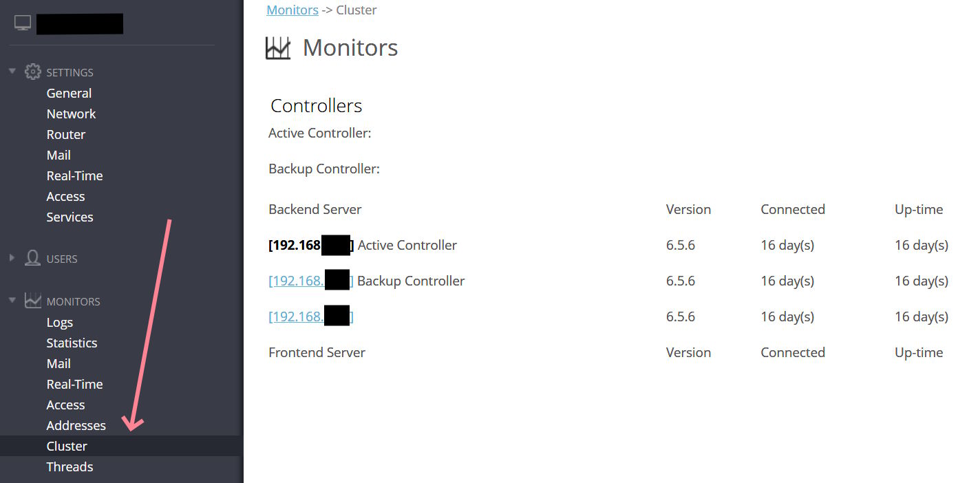Open Addresses under Monitors
The image size is (980, 483).
[x=76, y=425]
